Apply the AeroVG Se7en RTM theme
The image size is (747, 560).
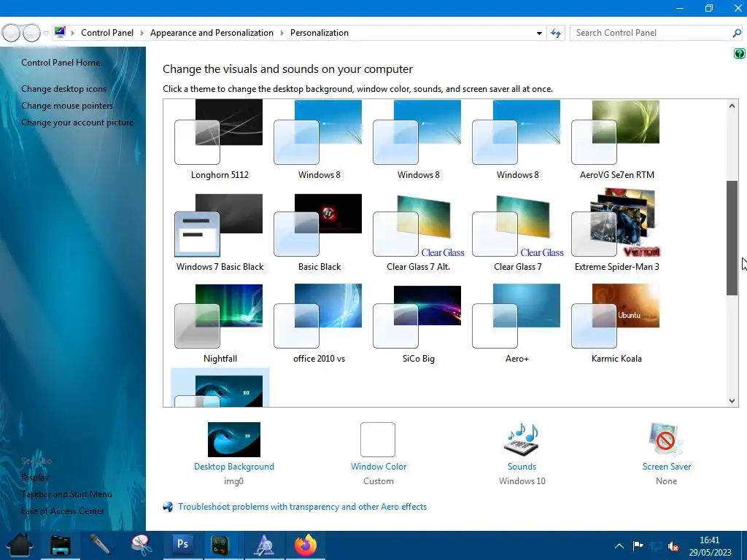616,139
